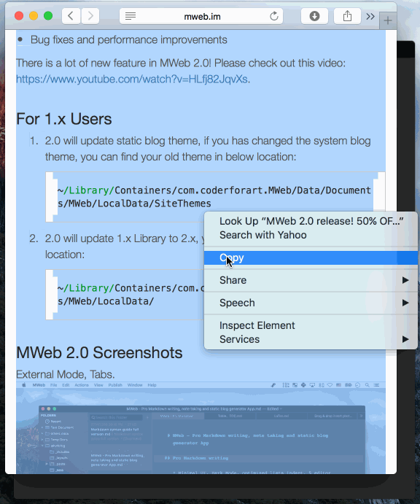Screen dimensions: 420x504
Task: Show more toolbar items via double chevron
Action: 370,16
